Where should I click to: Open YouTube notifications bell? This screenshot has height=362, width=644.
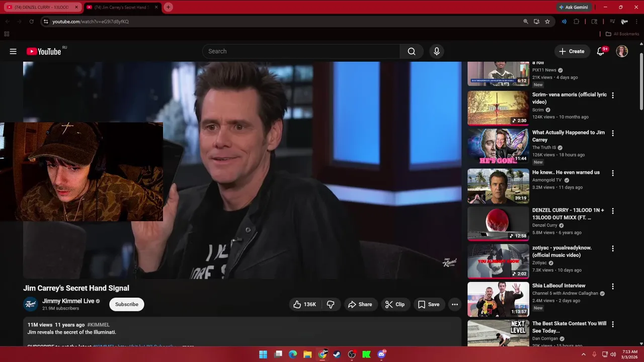601,51
